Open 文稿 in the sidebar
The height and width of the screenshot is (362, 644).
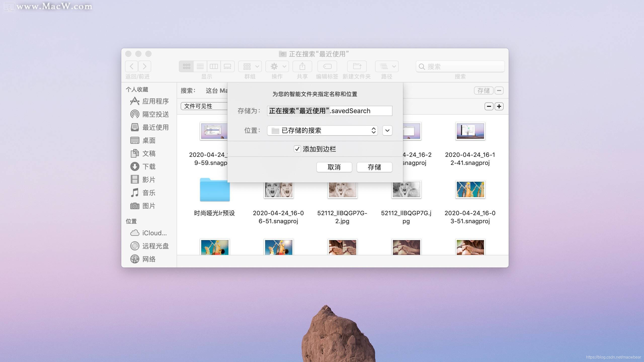[143, 154]
